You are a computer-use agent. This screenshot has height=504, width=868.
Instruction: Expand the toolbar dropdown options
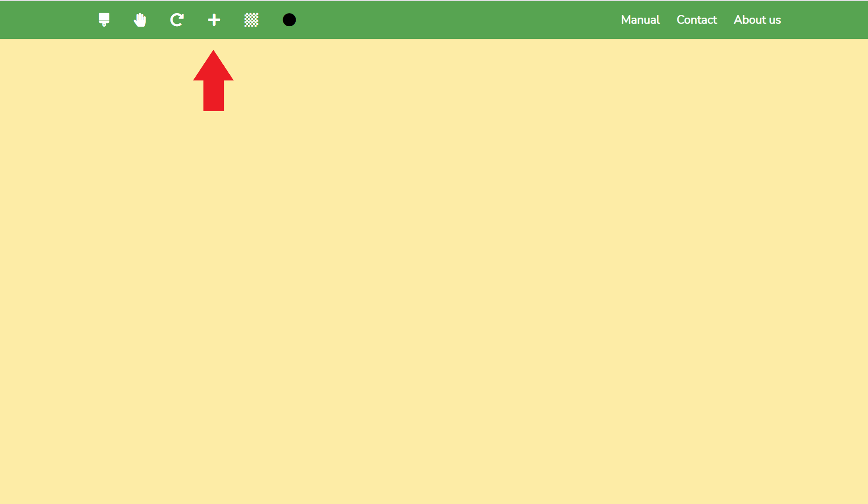(213, 20)
